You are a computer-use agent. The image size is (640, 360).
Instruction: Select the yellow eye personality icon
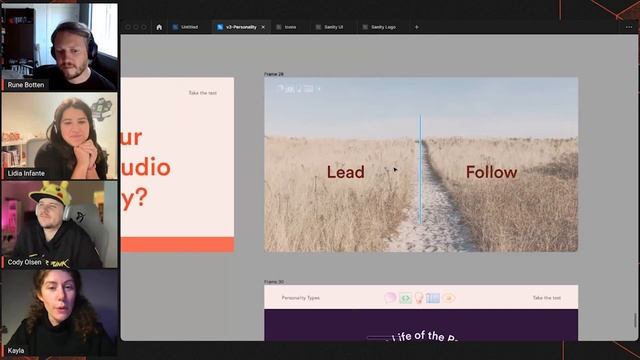tap(449, 298)
